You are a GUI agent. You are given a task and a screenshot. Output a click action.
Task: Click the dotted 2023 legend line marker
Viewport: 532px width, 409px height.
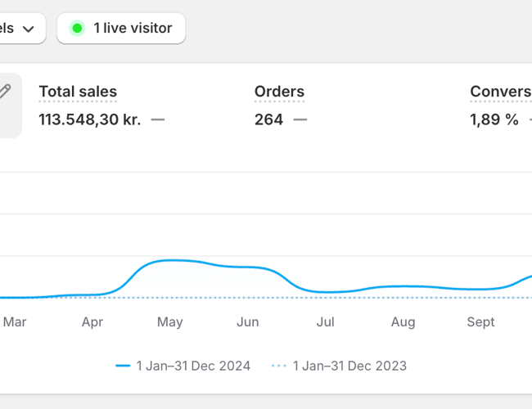279,366
